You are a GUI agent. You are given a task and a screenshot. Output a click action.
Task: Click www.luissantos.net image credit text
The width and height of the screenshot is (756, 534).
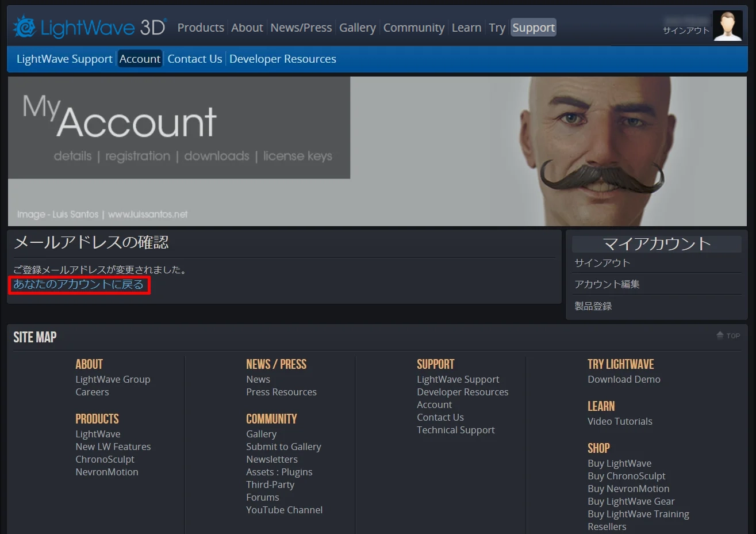[x=148, y=214]
